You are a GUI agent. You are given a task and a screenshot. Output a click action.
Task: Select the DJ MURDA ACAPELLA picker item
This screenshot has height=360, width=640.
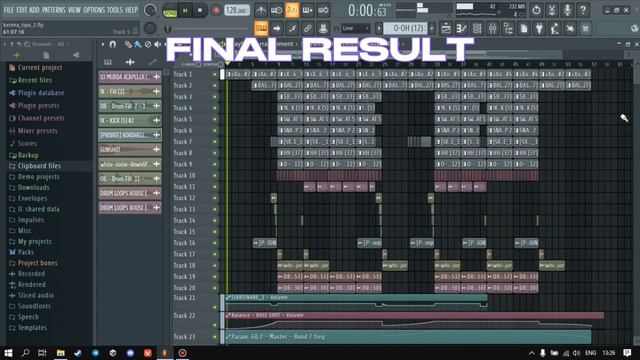coord(130,77)
